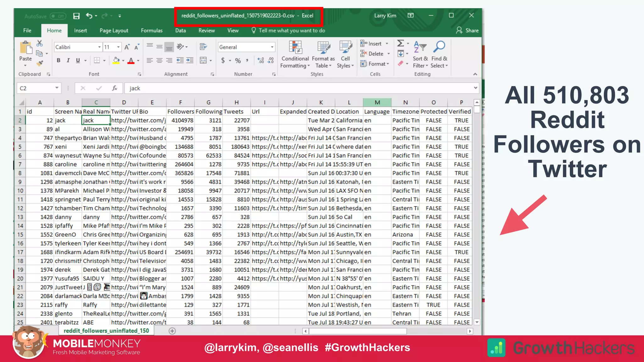Viewport: 644px width, 362px height.
Task: Click the Save icon in title bar
Action: (x=76, y=16)
